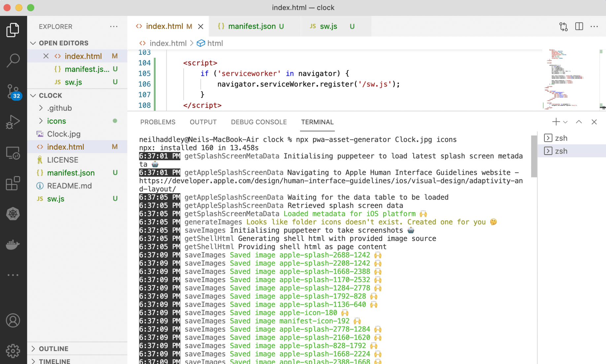Switch to the Problems panel tab
The height and width of the screenshot is (364, 606).
click(x=158, y=122)
